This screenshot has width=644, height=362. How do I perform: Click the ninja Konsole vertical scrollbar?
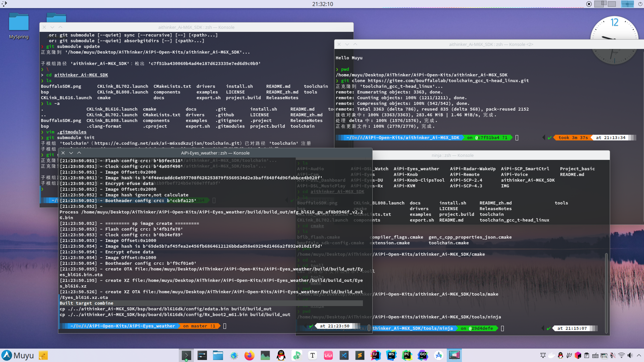pos(606,294)
